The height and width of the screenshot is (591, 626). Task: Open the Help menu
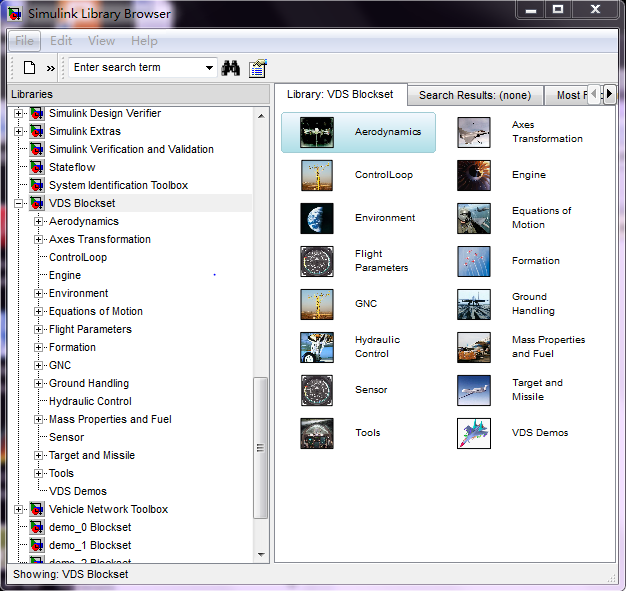tap(144, 41)
